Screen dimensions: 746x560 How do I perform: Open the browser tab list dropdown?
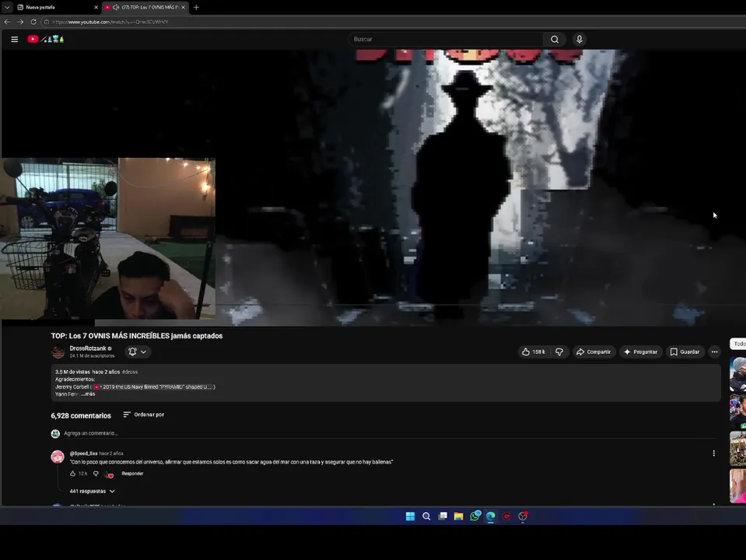coord(7,7)
